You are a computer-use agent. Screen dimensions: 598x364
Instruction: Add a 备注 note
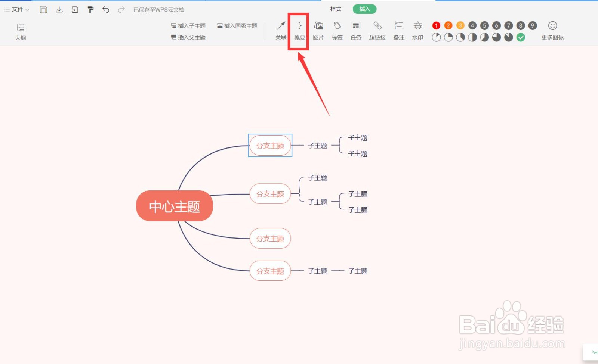click(x=399, y=31)
